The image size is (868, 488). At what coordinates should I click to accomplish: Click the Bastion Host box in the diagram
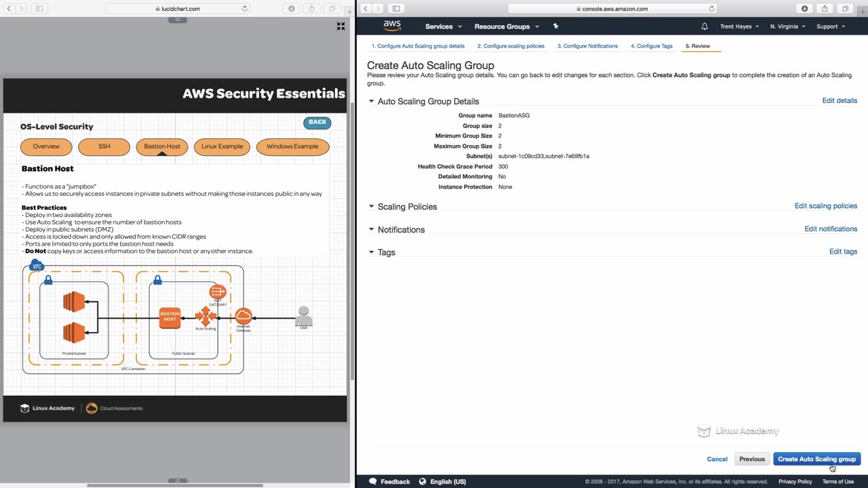(x=170, y=318)
